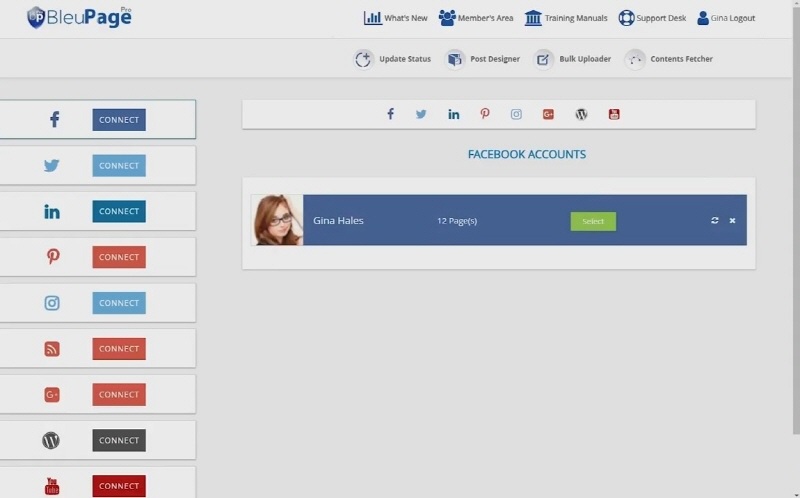This screenshot has height=498, width=800.
Task: Click Connect button for RSS feed
Action: [x=119, y=349]
